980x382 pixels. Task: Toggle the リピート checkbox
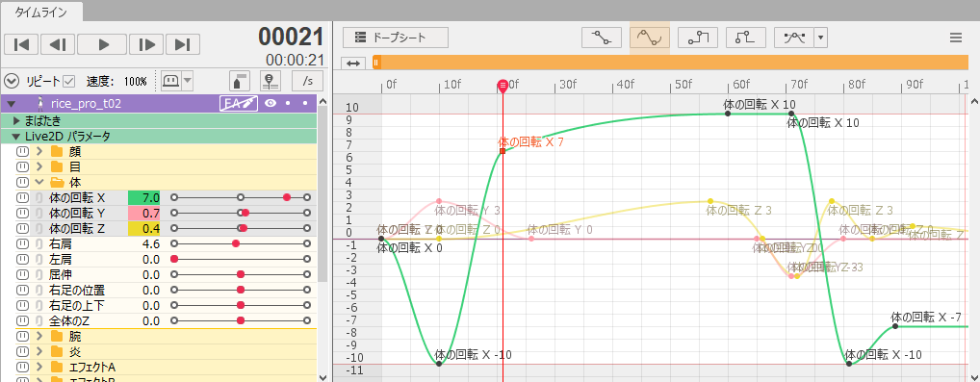point(69,81)
